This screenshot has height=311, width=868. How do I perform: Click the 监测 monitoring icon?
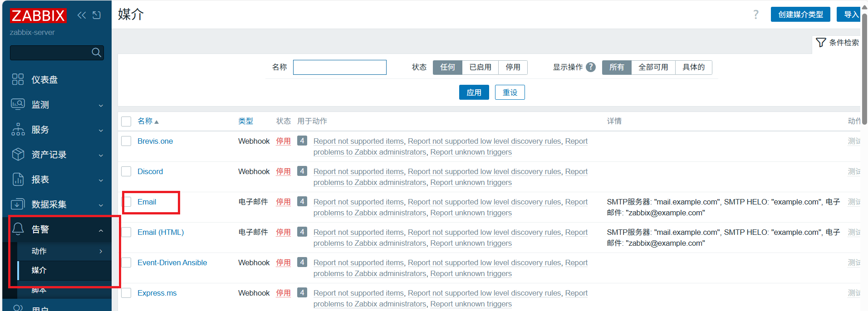(x=18, y=104)
